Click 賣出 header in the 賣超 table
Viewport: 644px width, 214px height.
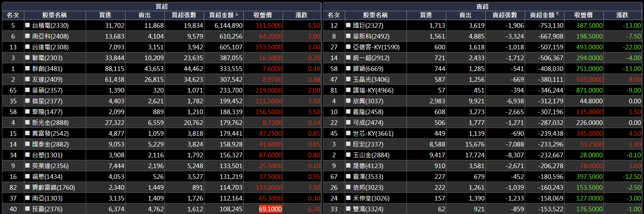(465, 15)
